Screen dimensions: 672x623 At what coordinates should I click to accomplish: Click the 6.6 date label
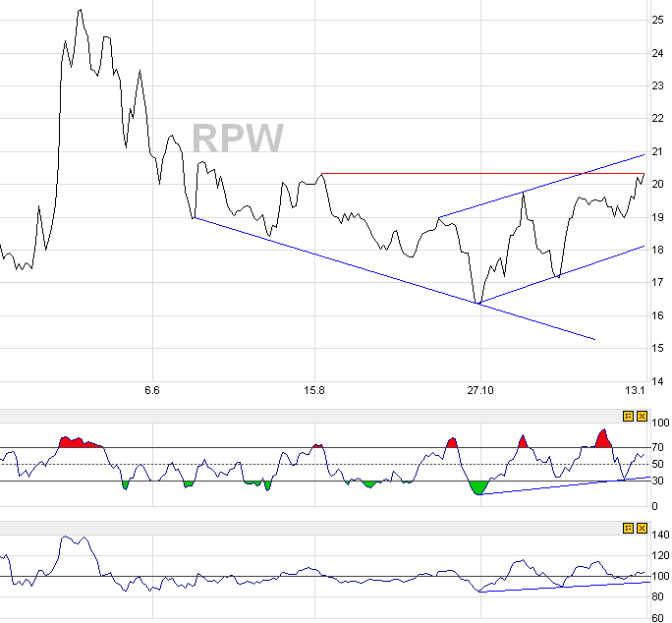tap(152, 390)
